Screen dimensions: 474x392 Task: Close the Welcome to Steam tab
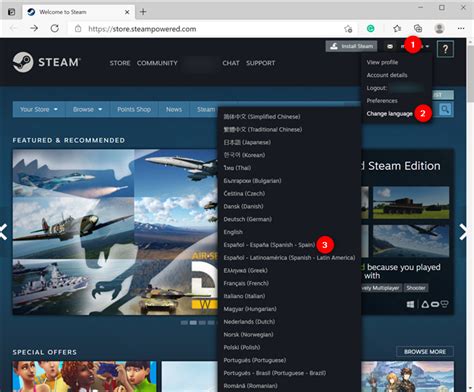pyautogui.click(x=127, y=12)
